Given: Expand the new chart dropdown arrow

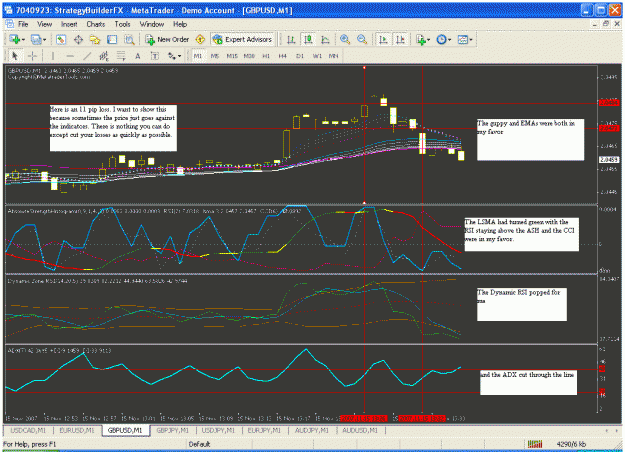Looking at the screenshot, I should [24, 40].
